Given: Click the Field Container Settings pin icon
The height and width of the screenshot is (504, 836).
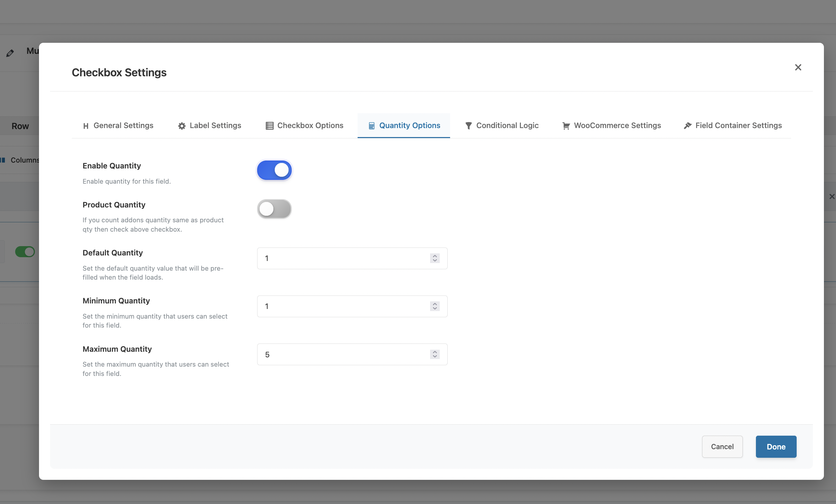Looking at the screenshot, I should (x=688, y=126).
